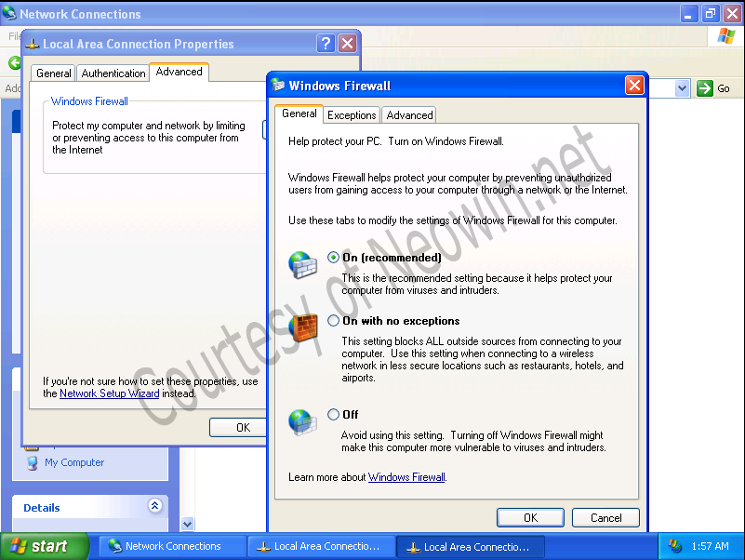The image size is (745, 560).
Task: Open Advanced tab in Windows Firewall dialog
Action: (409, 115)
